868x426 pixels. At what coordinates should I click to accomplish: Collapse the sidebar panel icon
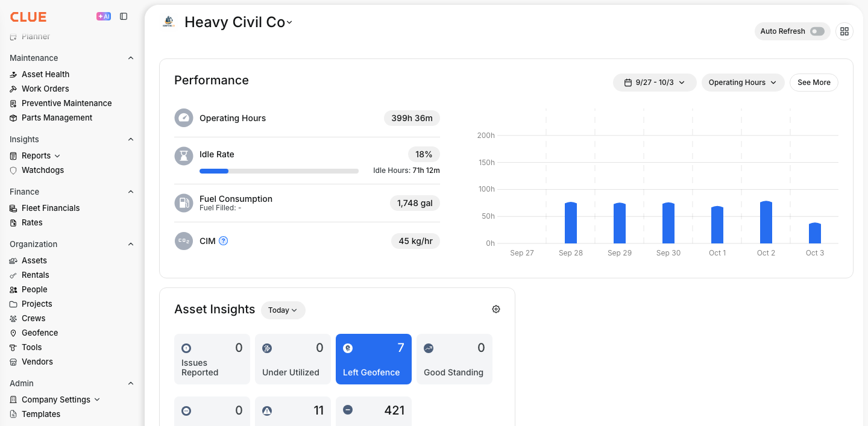[x=124, y=16]
